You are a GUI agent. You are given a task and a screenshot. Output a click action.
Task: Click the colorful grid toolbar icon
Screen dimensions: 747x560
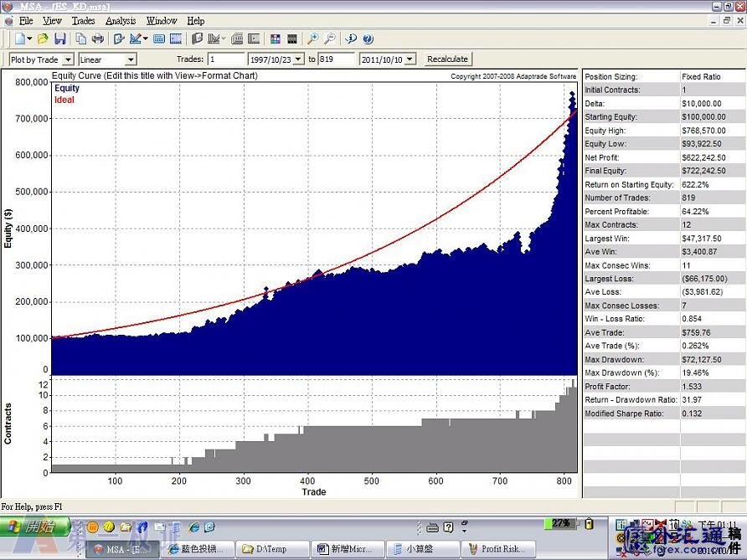point(276,39)
